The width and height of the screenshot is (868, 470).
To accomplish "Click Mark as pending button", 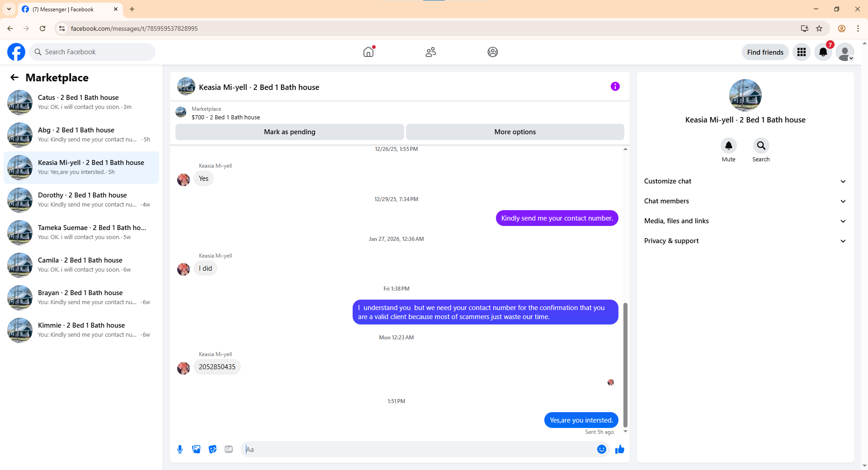I will (x=289, y=132).
